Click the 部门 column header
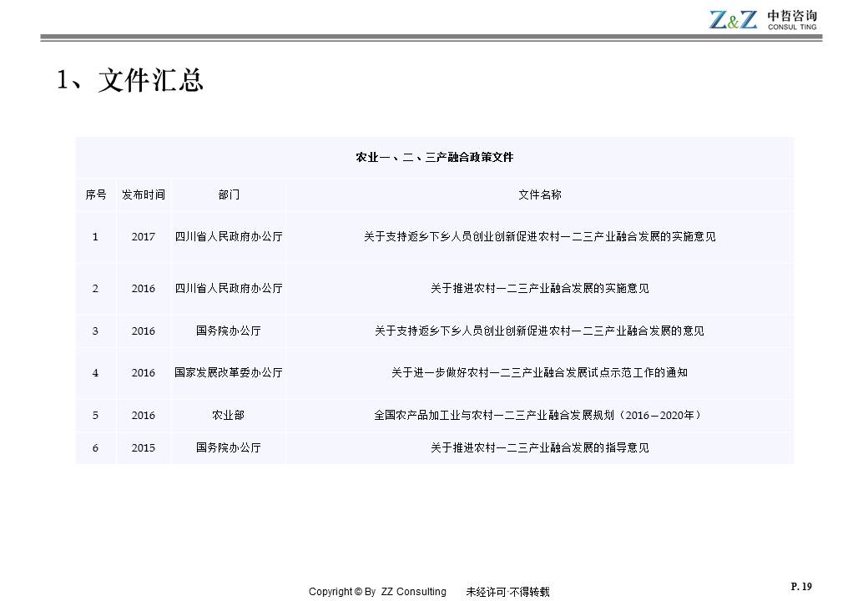Viewport: 868px width, 601px height. (x=229, y=194)
